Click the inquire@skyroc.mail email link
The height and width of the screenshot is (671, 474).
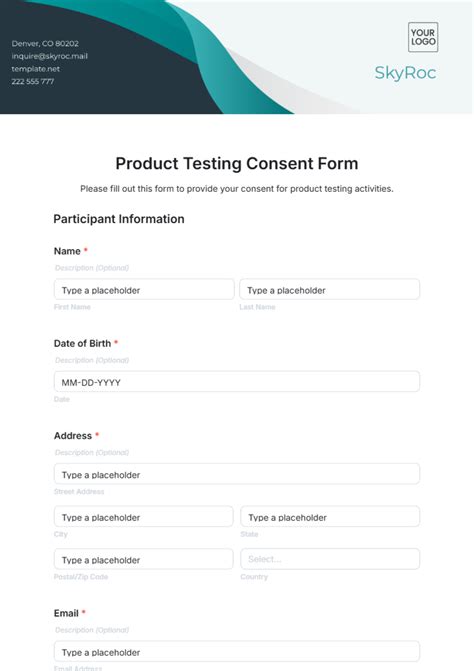coord(50,56)
